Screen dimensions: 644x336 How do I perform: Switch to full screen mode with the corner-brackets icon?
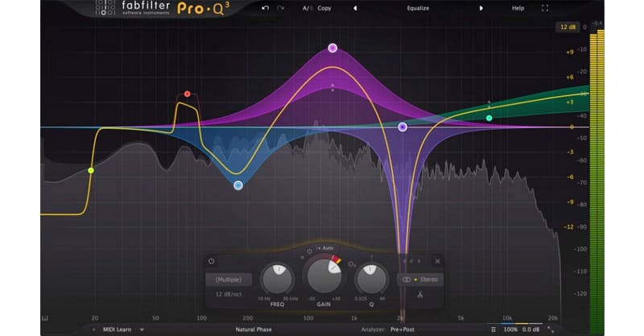(545, 8)
